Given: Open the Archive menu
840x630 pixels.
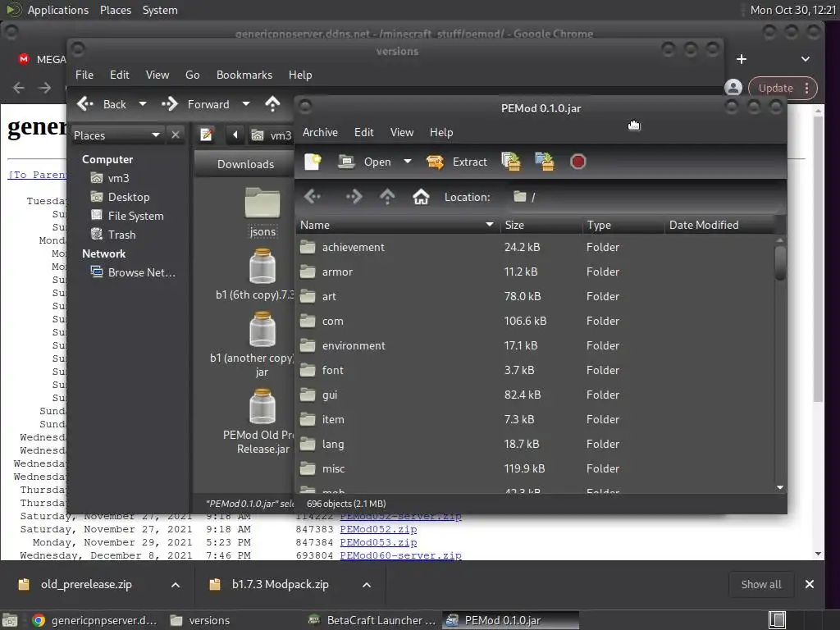Looking at the screenshot, I should tap(321, 132).
